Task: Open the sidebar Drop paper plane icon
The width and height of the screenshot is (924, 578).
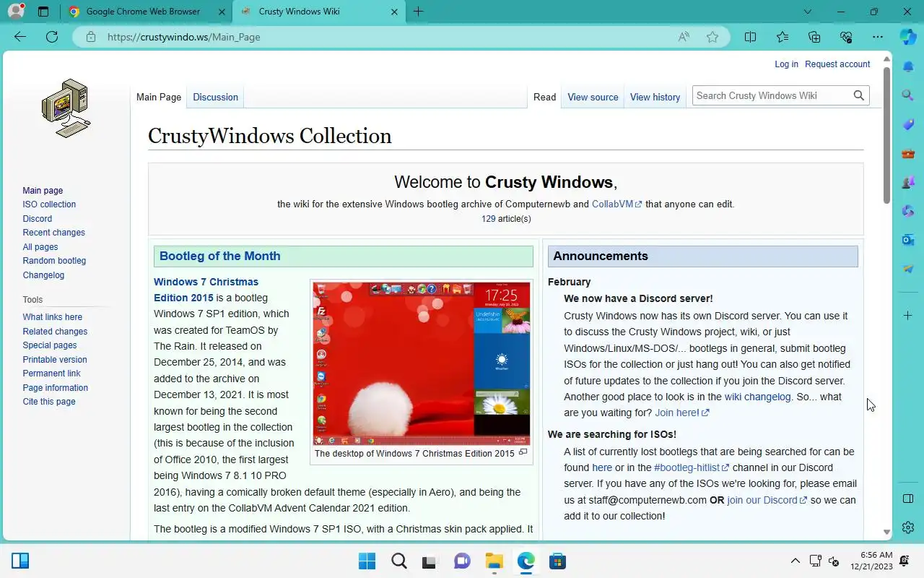Action: (908, 269)
